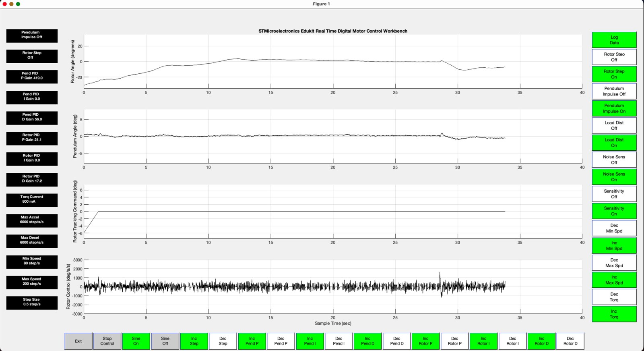Turn Sine Off

coord(165,341)
